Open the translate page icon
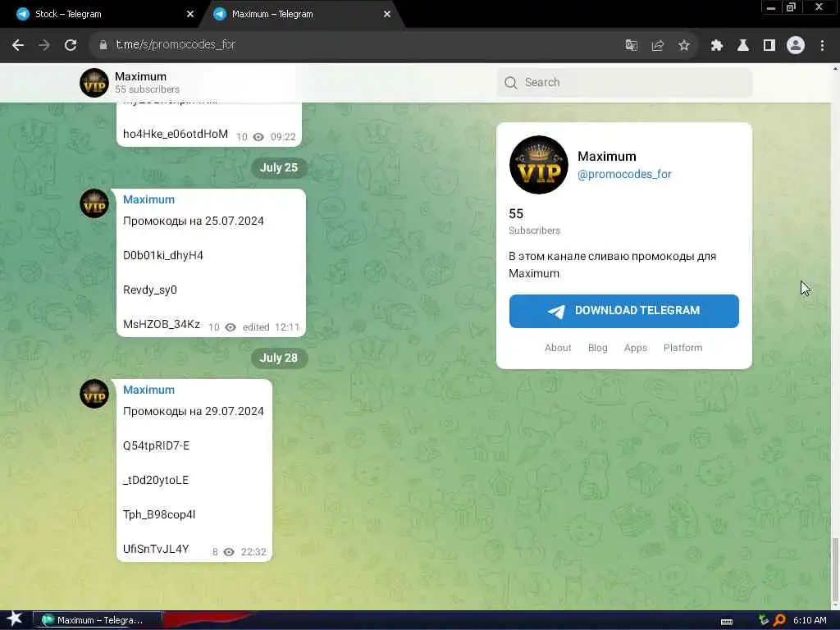840x630 pixels. pyautogui.click(x=631, y=46)
